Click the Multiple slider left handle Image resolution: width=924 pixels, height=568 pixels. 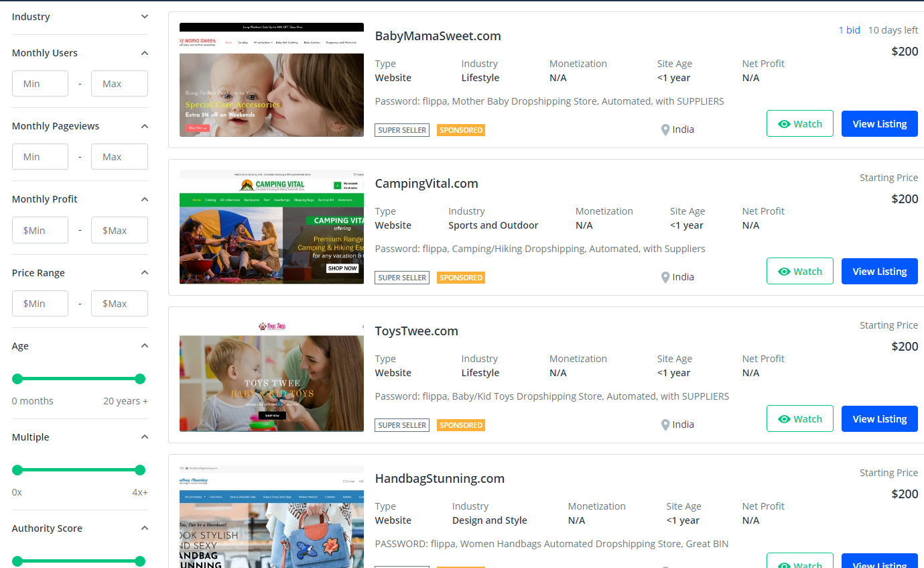click(x=17, y=470)
